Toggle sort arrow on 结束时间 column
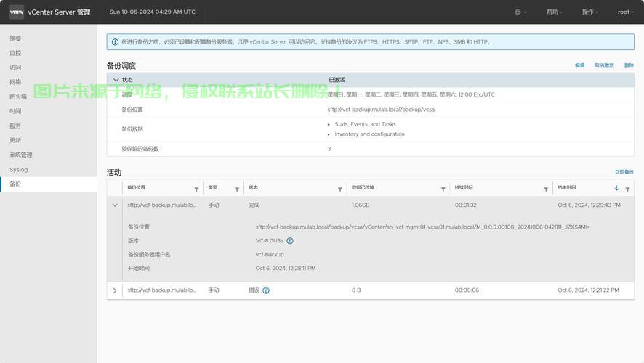This screenshot has height=363, width=644. click(616, 188)
